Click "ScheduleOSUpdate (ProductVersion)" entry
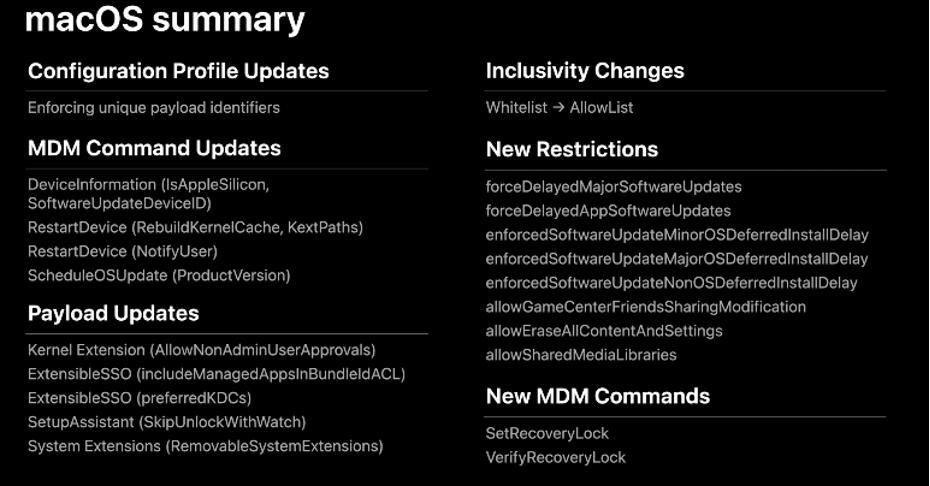 point(159,275)
